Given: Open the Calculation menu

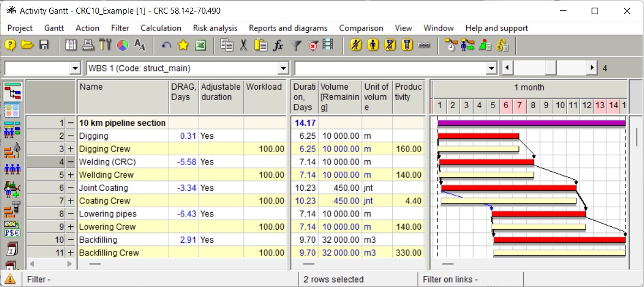Looking at the screenshot, I should (x=161, y=28).
